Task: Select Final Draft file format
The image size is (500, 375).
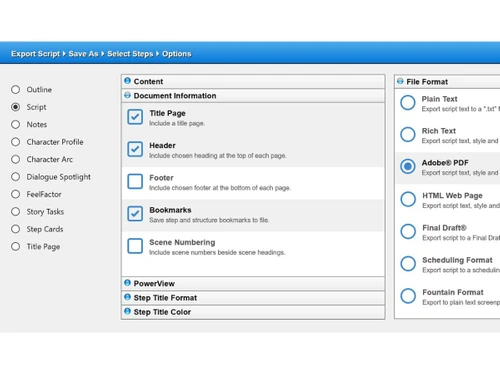Action: tap(408, 231)
